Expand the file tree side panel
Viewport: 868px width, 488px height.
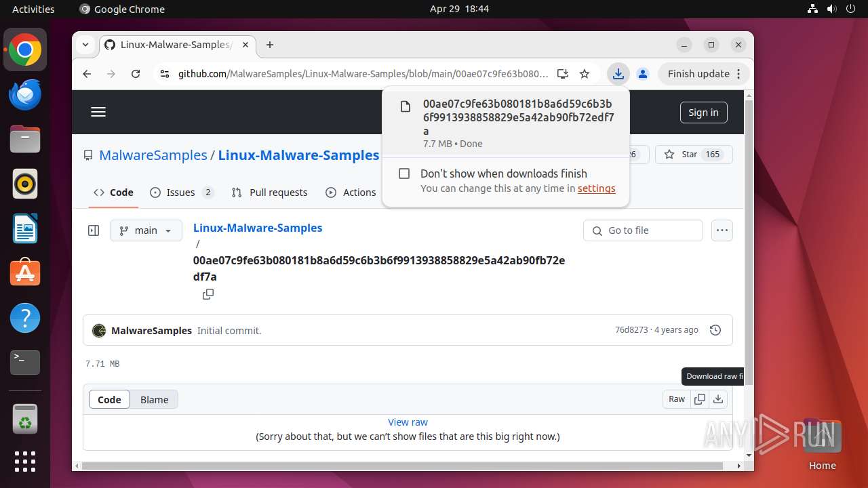(x=94, y=230)
